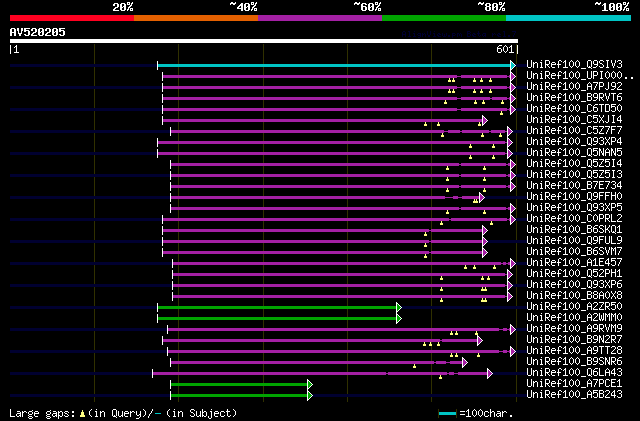
Task: Open the UniRef100_A7PJ92 label
Action: 574,87
